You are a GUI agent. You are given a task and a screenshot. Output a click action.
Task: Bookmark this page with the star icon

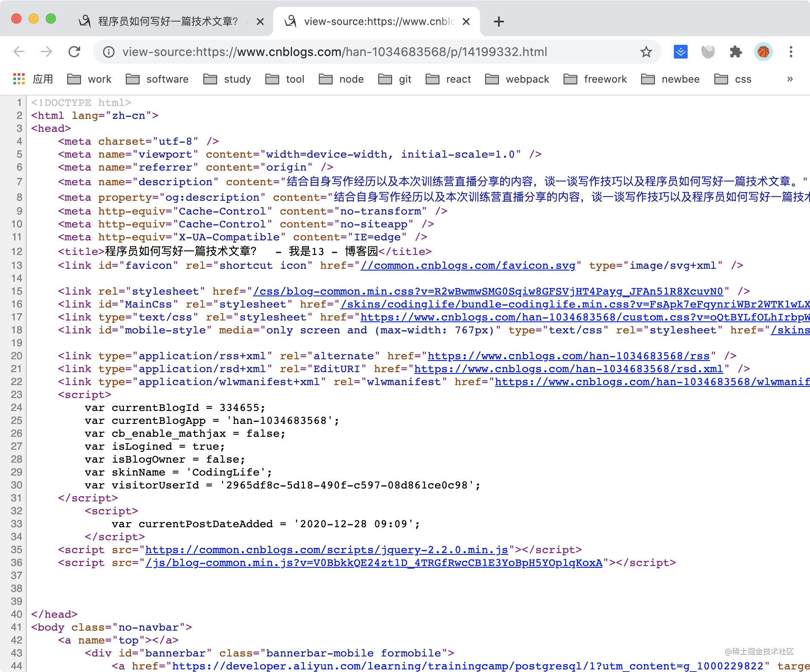tap(646, 52)
